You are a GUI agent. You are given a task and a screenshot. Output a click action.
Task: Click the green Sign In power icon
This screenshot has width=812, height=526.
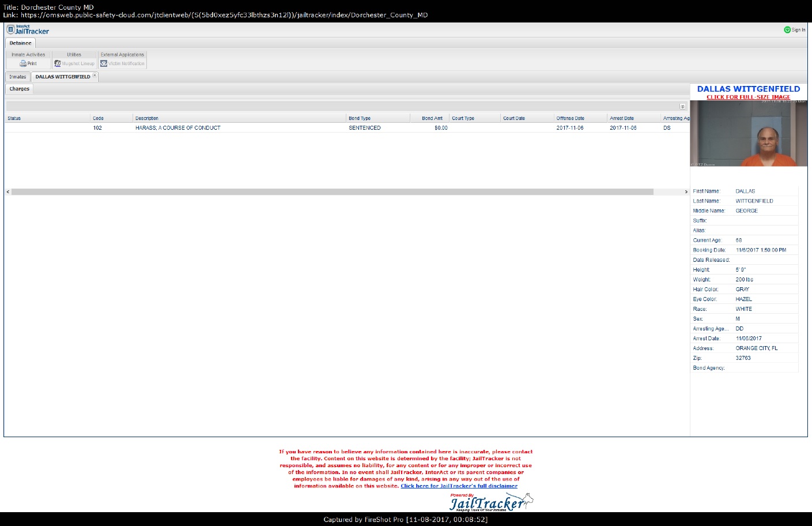point(787,29)
